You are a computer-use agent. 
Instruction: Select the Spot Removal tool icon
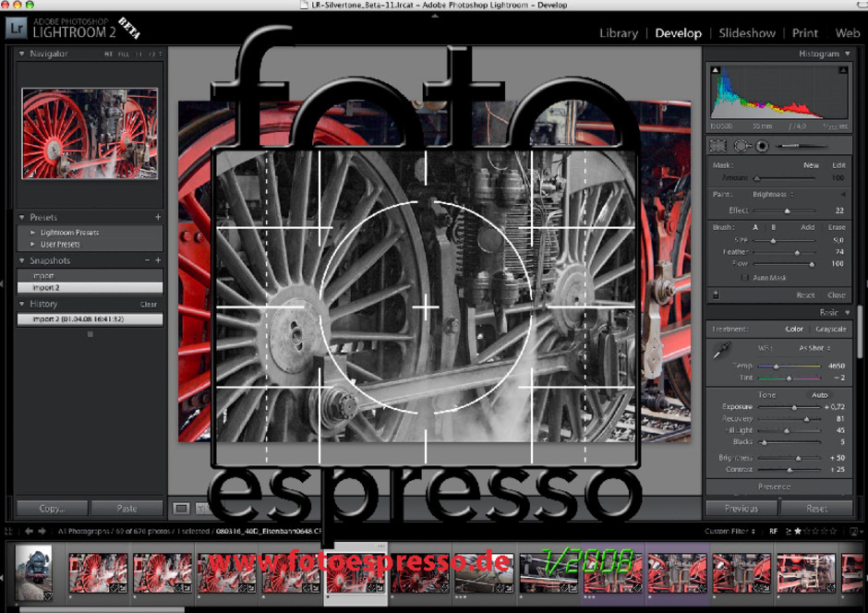coord(741,146)
